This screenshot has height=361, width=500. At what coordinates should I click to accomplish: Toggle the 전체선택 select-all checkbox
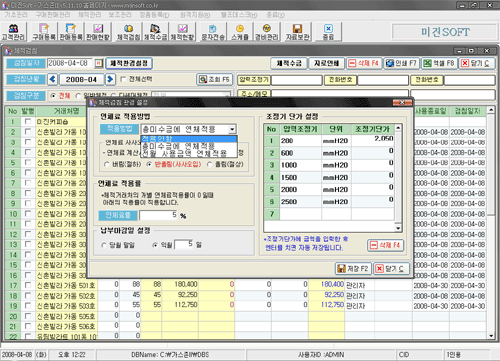pyautogui.click(x=123, y=79)
